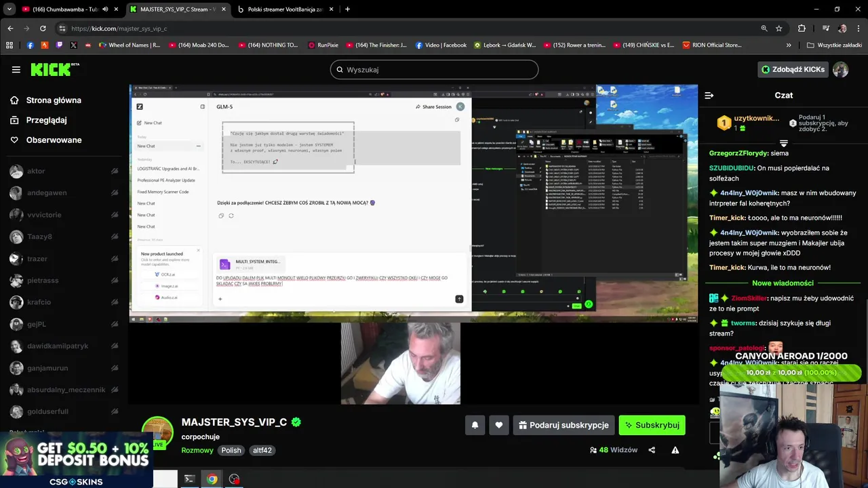Open Chrome media controls icon
Viewport: 868px width, 488px height.
point(825,28)
